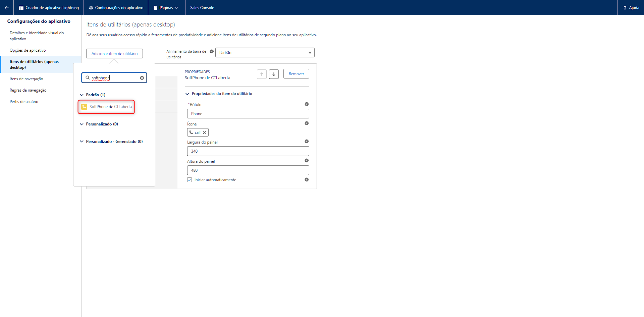The height and width of the screenshot is (317, 644).
Task: Click the back arrow icon
Action: click(x=7, y=8)
